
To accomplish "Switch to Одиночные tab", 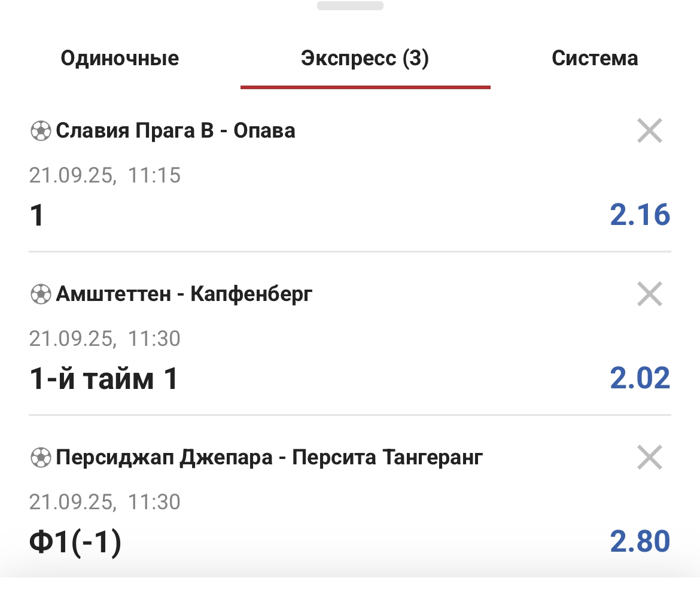I will point(120,59).
